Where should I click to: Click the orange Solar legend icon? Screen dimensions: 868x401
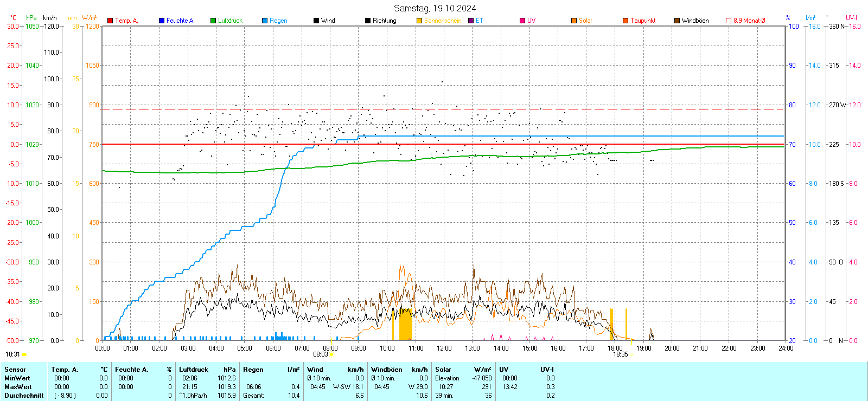574,21
